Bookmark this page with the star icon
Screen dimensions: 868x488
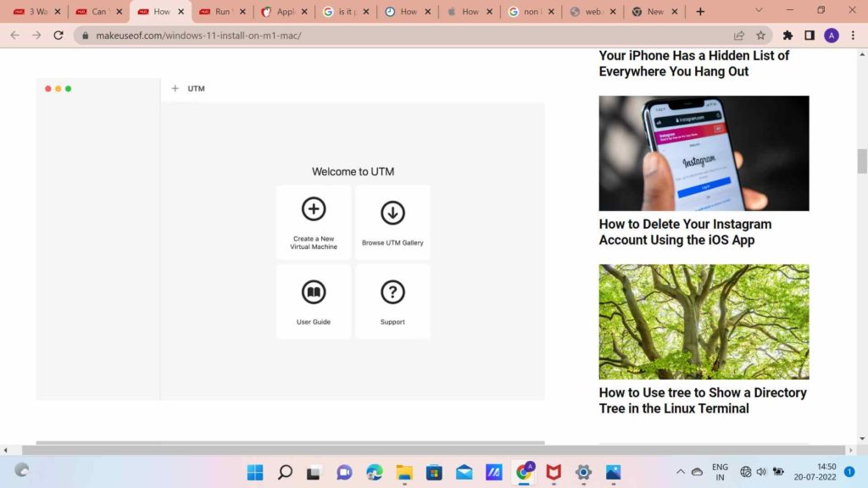coord(760,36)
